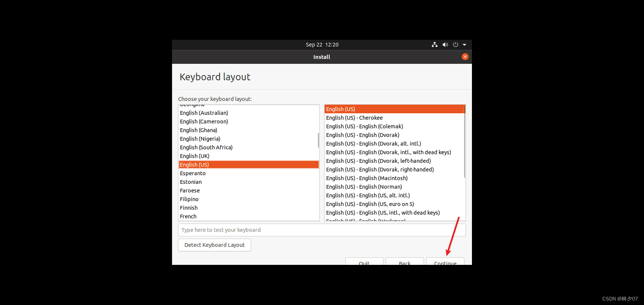Select Esperanto layout

point(249,173)
